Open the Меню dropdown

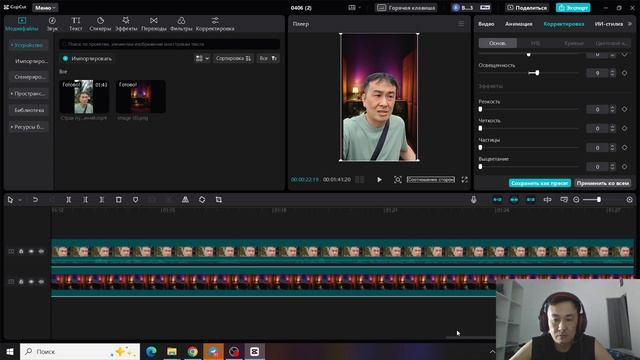[45, 7]
